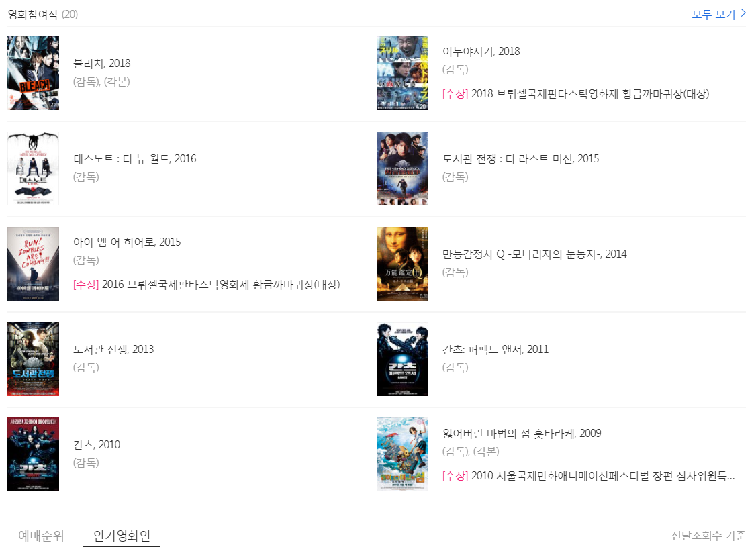Viewport: 756px width, 547px height.
Task: Open the 만능감정사 Q 모나리자의 눈동자 title link
Action: pos(534,254)
